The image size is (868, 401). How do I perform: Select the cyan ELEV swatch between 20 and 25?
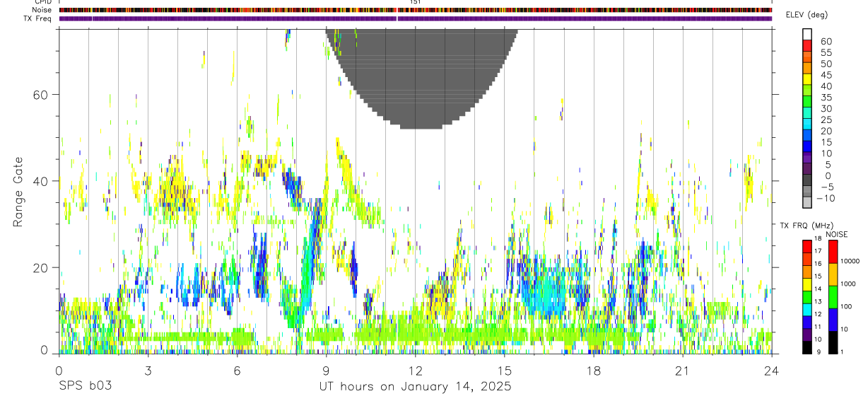809,124
